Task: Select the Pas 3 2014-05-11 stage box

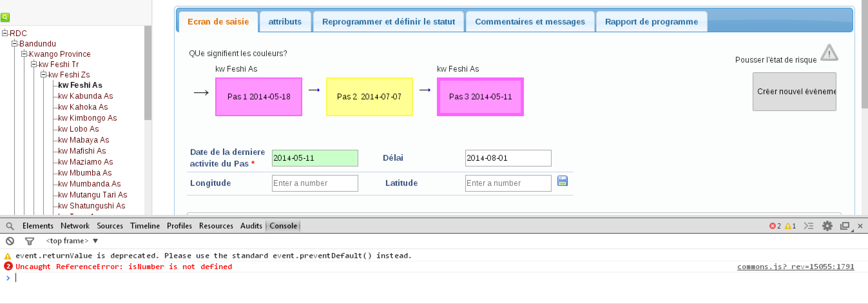Action: point(480,97)
